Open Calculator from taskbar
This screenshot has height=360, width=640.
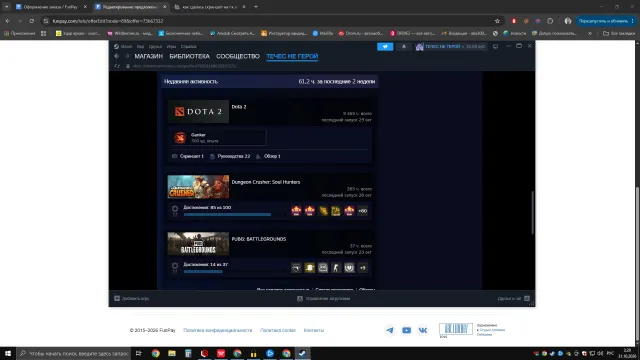coord(188,353)
